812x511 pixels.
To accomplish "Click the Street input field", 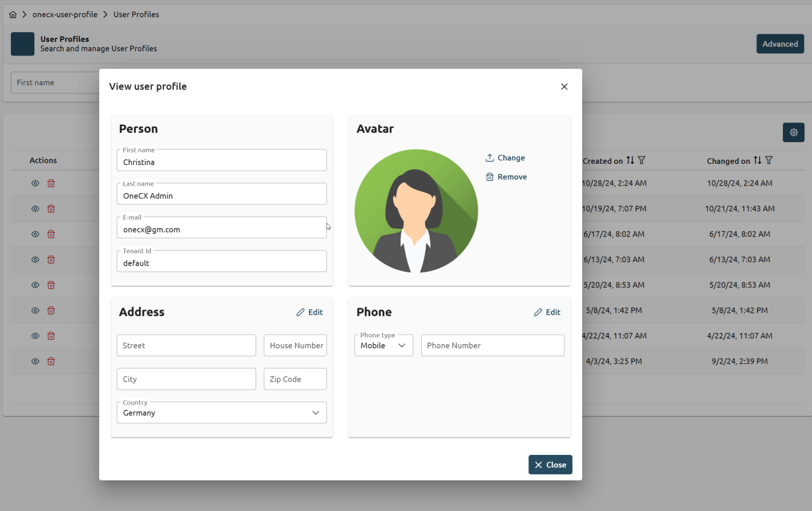I will click(x=186, y=345).
